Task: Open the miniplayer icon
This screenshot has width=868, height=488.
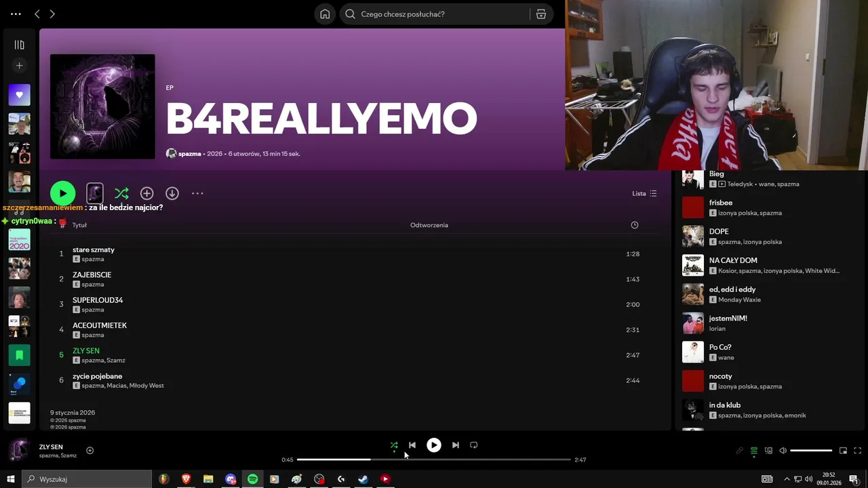Action: click(x=843, y=451)
